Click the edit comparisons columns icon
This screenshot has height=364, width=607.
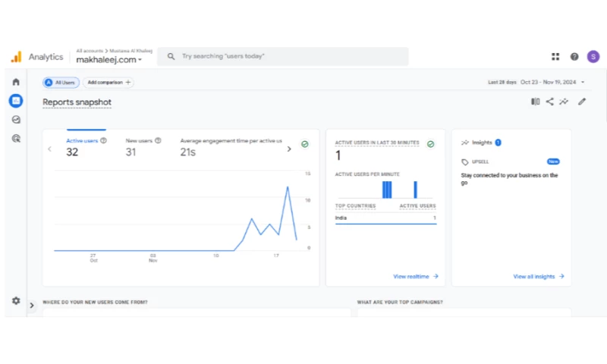tap(536, 102)
